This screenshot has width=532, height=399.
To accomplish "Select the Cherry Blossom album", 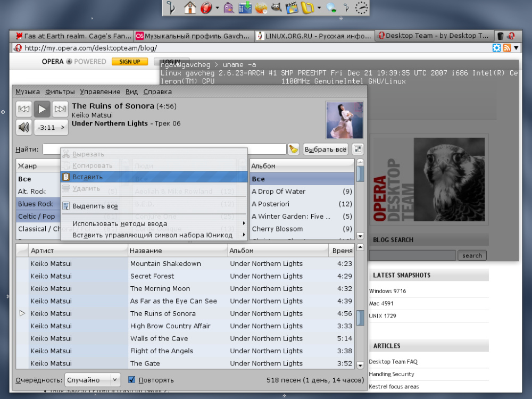I will [302, 229].
